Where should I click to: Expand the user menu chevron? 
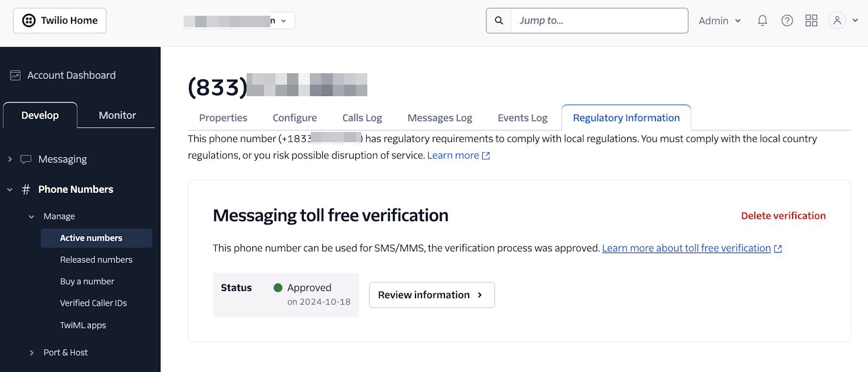point(856,21)
